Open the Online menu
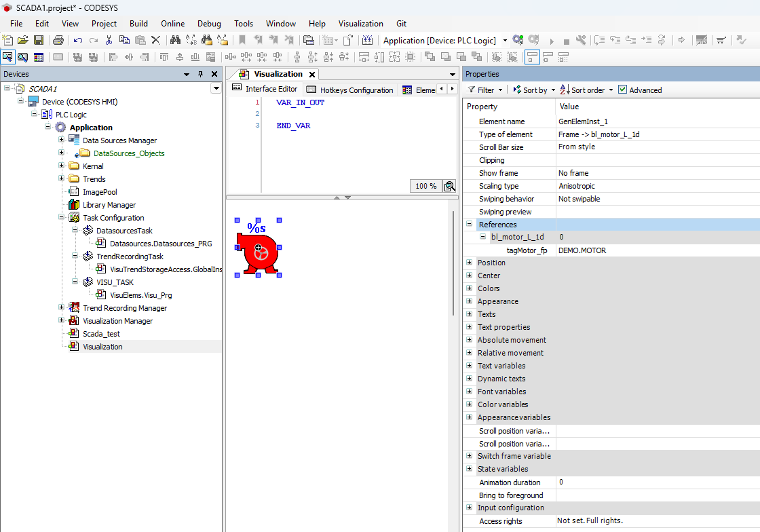Screen dimensions: 760x532 pyautogui.click(x=172, y=24)
